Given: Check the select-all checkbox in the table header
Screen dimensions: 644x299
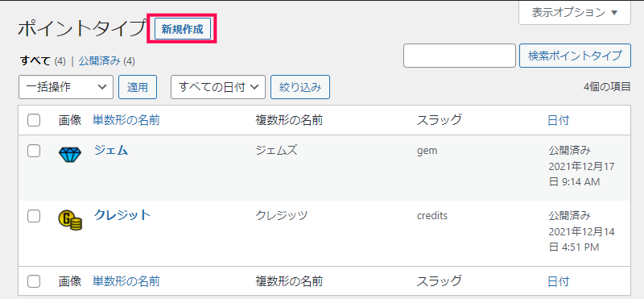Looking at the screenshot, I should point(34,121).
